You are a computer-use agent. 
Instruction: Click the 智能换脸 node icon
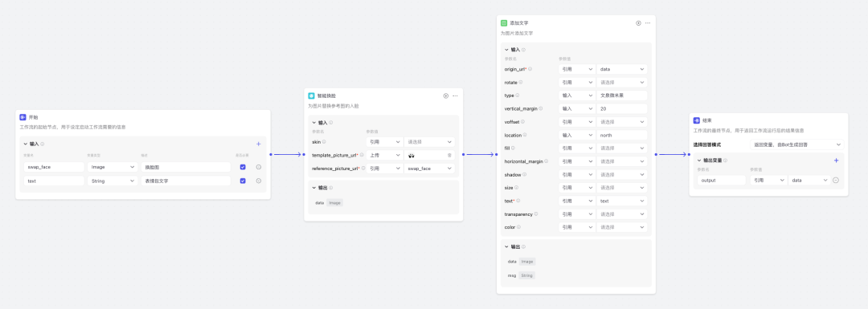(311, 96)
